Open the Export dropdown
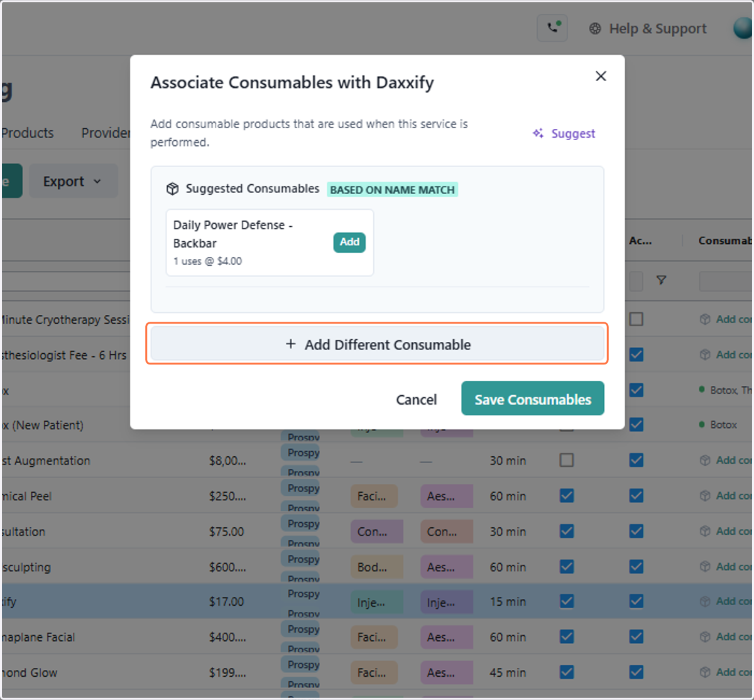Screen dimensions: 754x700 73,181
